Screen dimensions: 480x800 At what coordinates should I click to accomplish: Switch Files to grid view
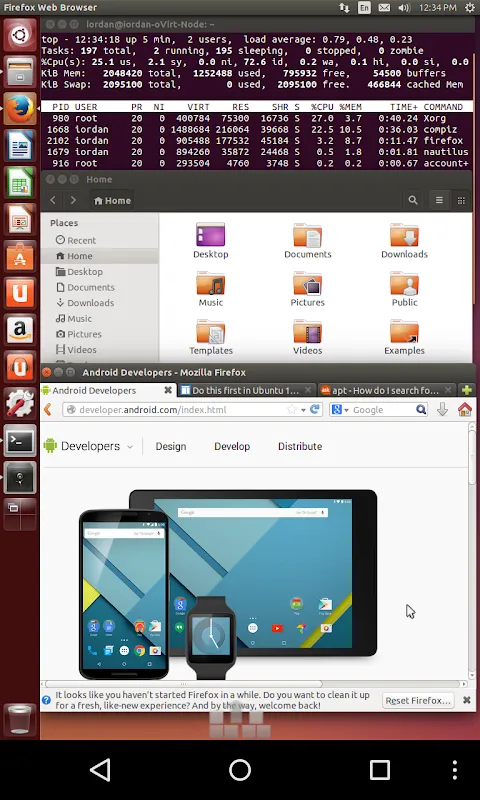(x=461, y=201)
